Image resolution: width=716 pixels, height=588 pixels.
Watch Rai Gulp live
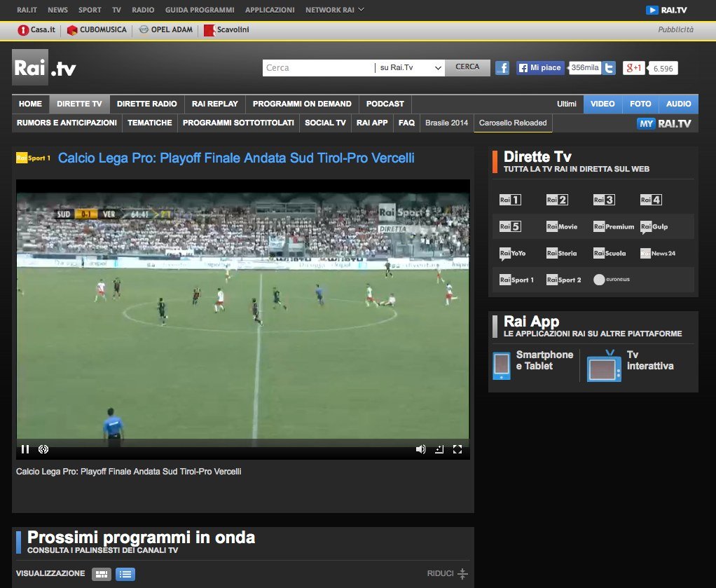[654, 226]
